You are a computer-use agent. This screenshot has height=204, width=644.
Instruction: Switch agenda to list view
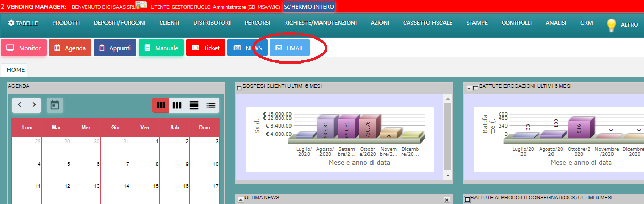click(210, 105)
